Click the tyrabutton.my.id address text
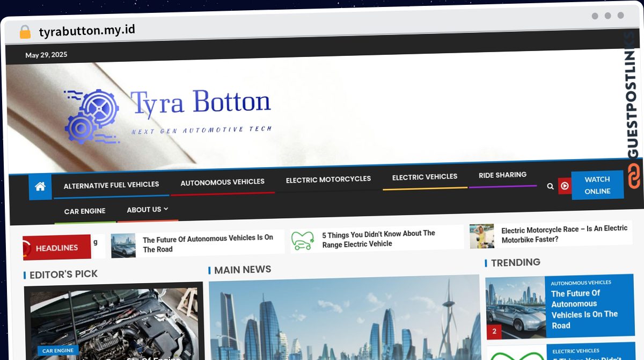Screen dimensions: 644x360 click(x=87, y=31)
